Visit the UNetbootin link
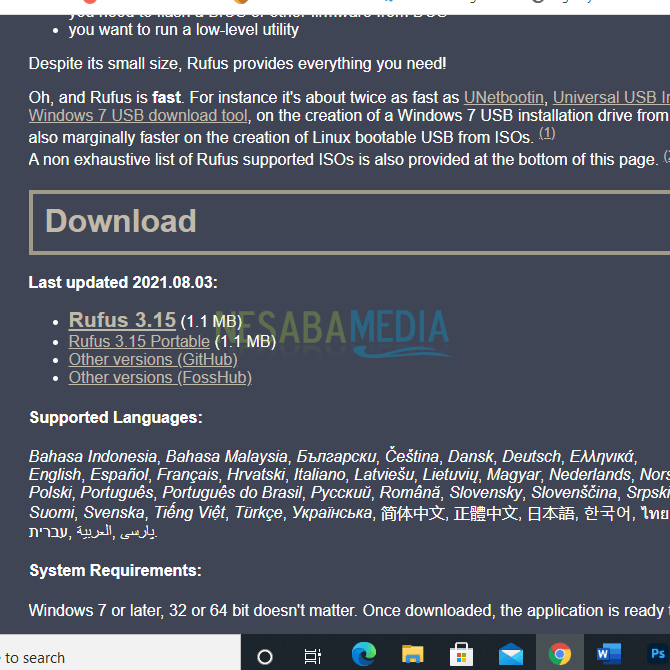This screenshot has height=670, width=670. (504, 97)
